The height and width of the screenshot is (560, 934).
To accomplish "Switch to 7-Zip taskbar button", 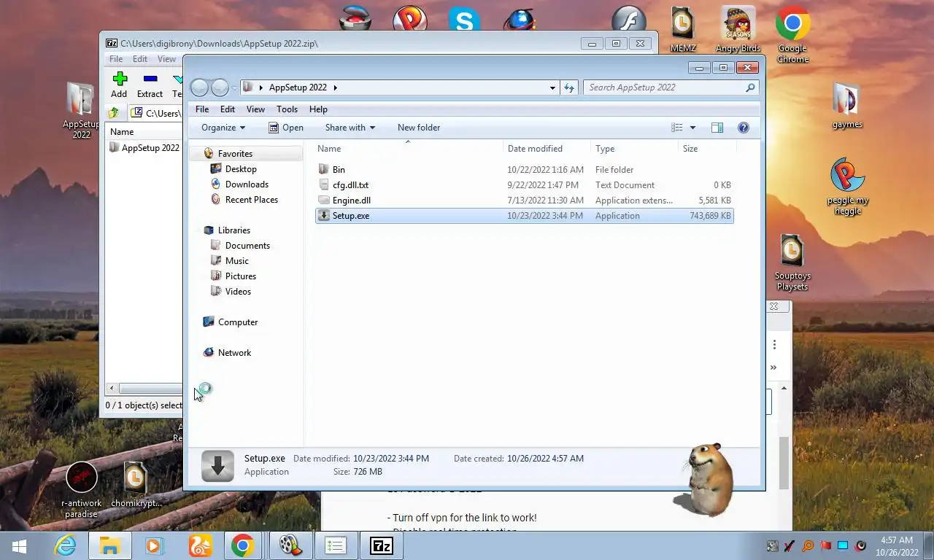I will click(382, 546).
